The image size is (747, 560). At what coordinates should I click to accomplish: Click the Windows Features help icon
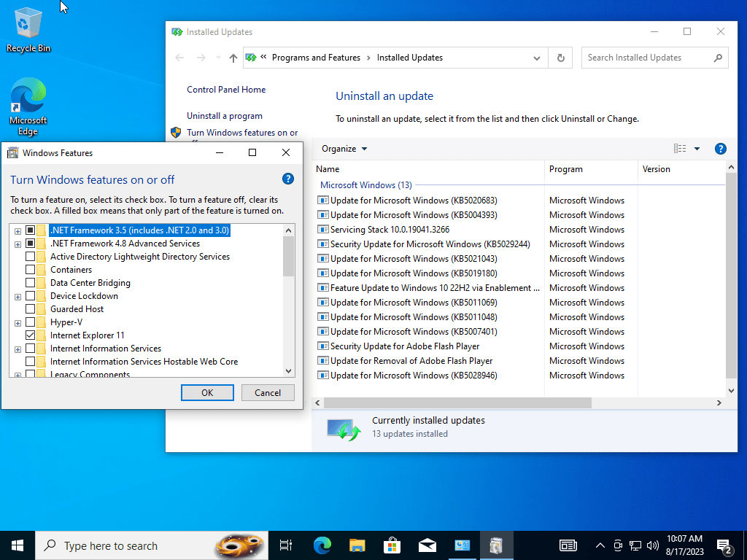[287, 179]
